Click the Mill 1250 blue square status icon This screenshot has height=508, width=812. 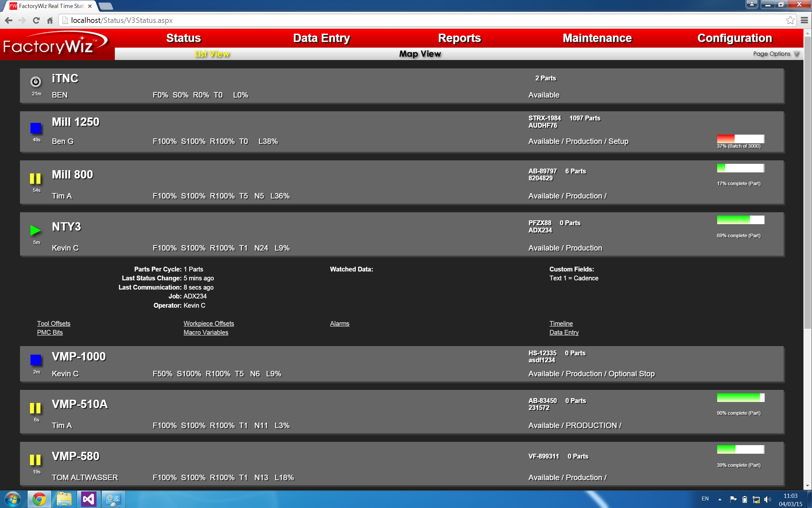point(36,128)
